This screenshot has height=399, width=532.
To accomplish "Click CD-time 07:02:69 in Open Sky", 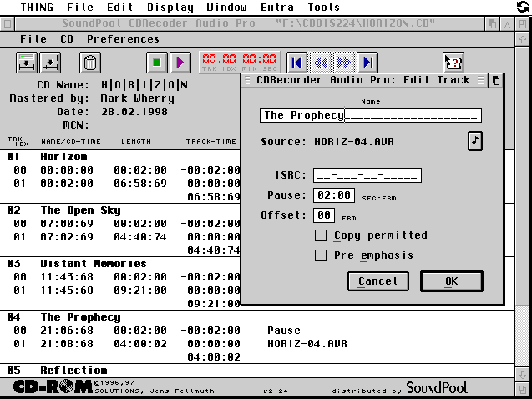I will (x=67, y=237).
